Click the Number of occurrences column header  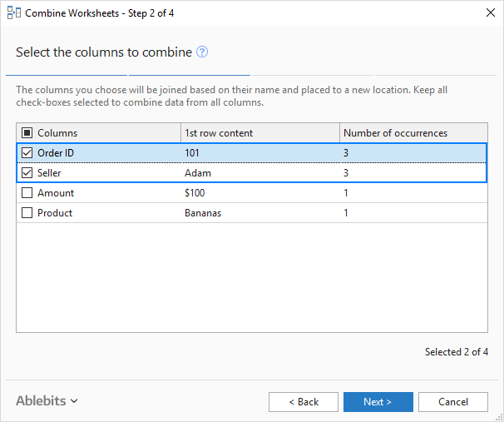tap(395, 133)
